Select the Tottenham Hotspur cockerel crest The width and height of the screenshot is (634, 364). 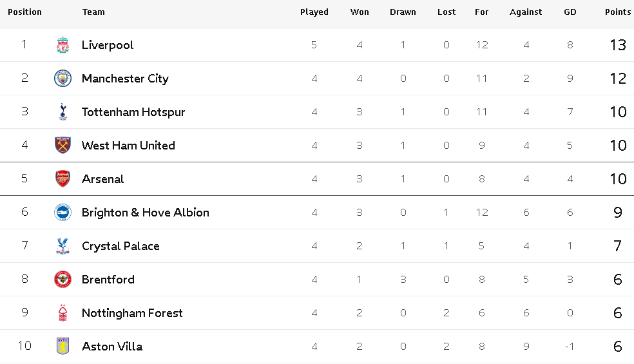tap(62, 112)
